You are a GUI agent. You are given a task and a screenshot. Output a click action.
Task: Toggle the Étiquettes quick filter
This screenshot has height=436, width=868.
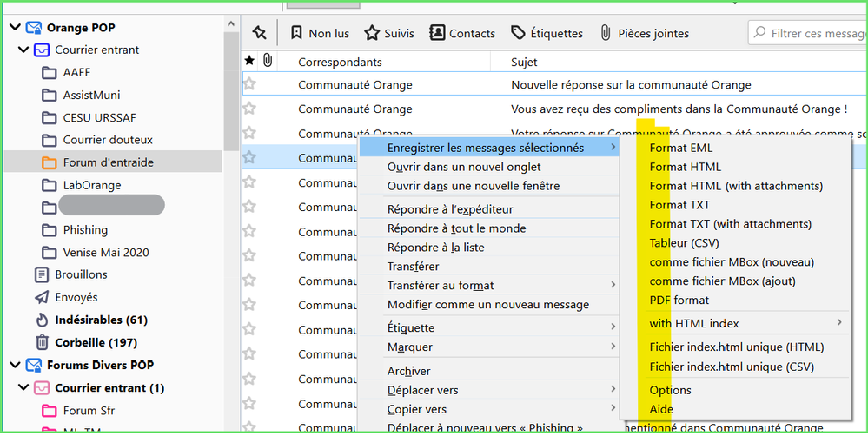(547, 33)
